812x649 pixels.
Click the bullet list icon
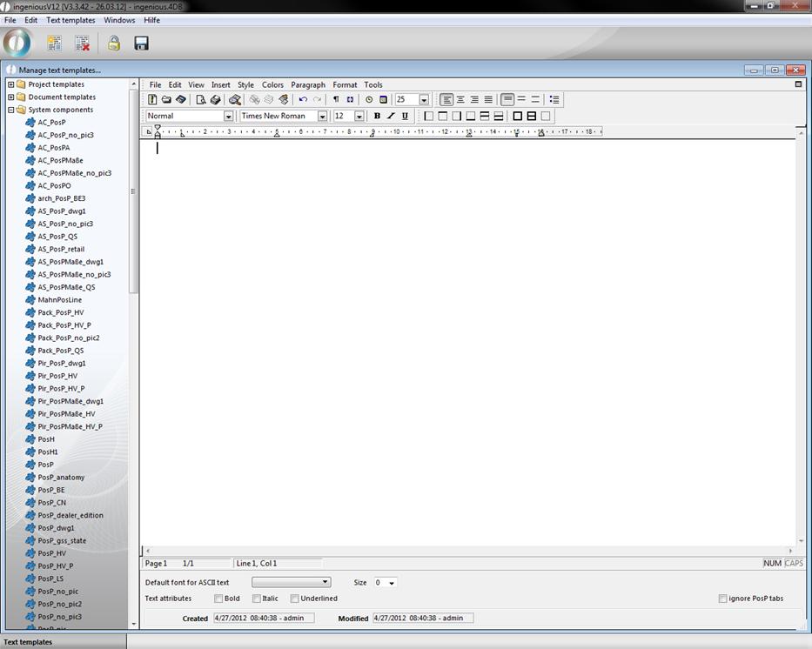pos(554,100)
